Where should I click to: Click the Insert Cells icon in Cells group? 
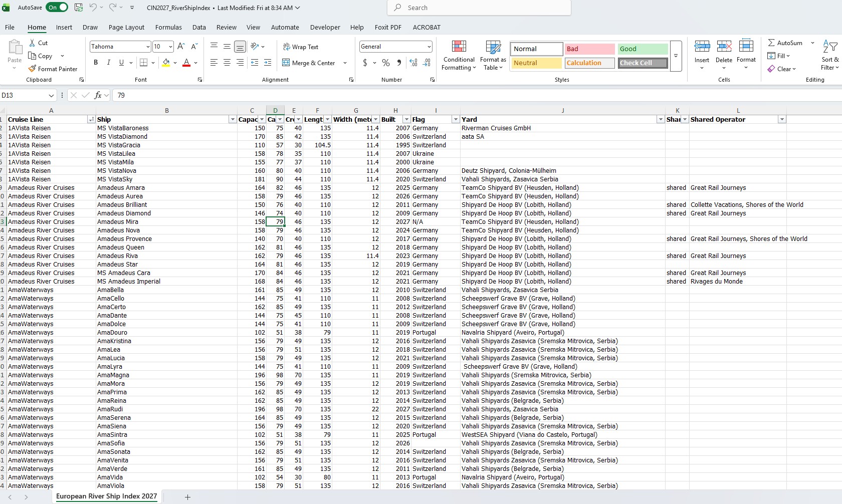(702, 47)
